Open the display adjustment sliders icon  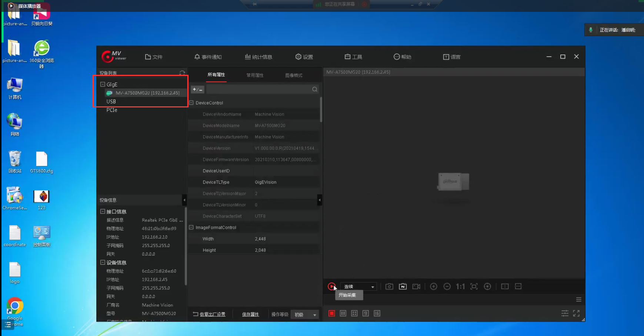(x=565, y=313)
